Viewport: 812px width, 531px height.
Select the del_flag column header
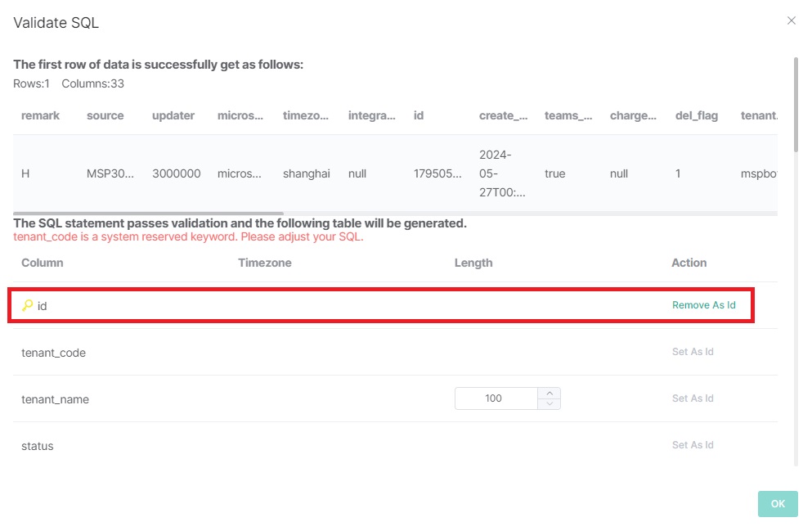tap(697, 115)
